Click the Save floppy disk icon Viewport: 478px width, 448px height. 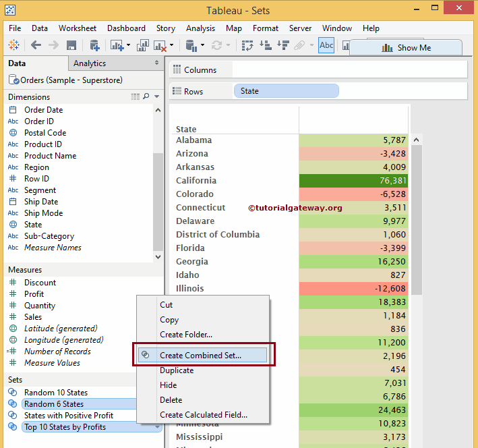pos(71,45)
